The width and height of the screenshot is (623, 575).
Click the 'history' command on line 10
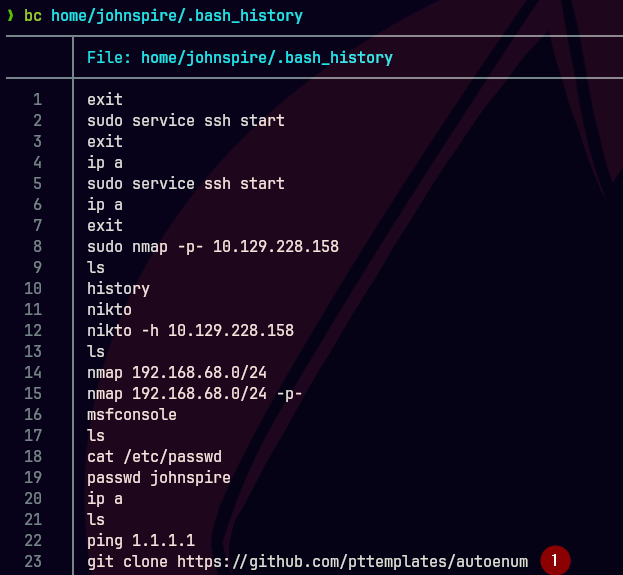118,289
